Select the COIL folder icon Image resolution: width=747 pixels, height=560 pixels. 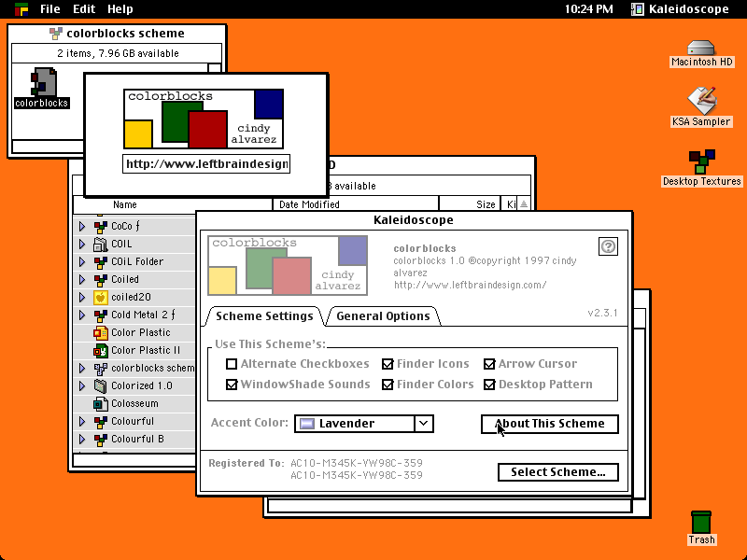(100, 244)
